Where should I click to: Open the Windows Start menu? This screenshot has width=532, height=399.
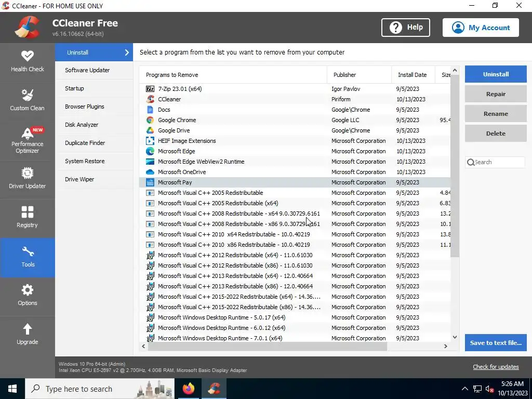point(12,389)
